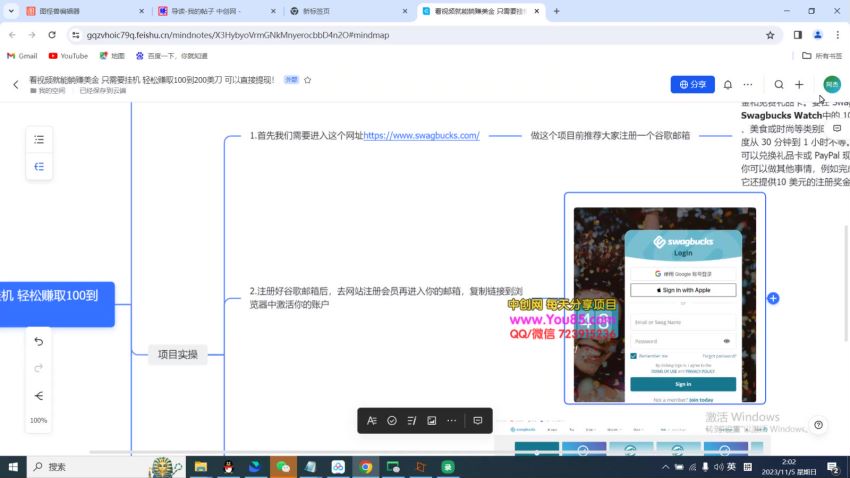Image resolution: width=850 pixels, height=478 pixels.
Task: Open the 地图 bookmark
Action: [112, 56]
